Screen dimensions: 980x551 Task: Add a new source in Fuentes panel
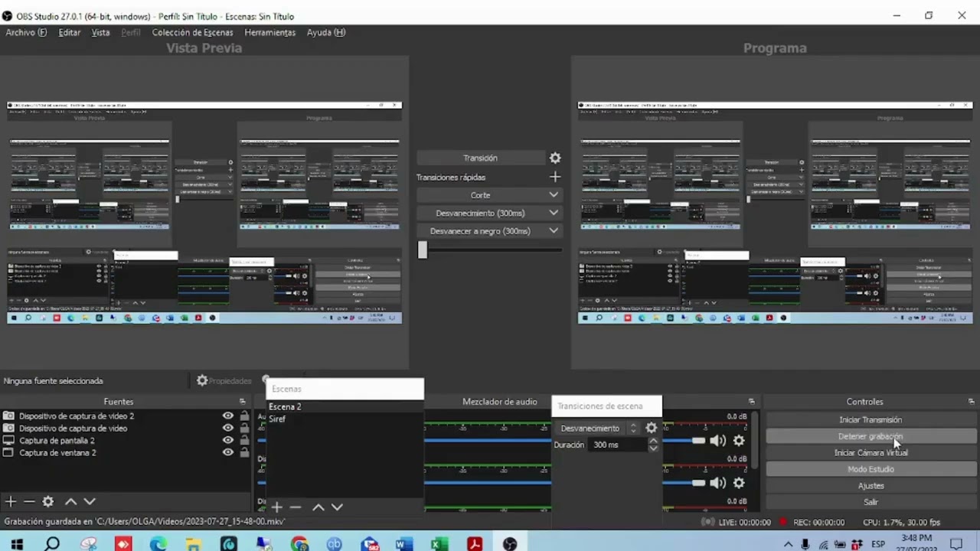coord(11,501)
